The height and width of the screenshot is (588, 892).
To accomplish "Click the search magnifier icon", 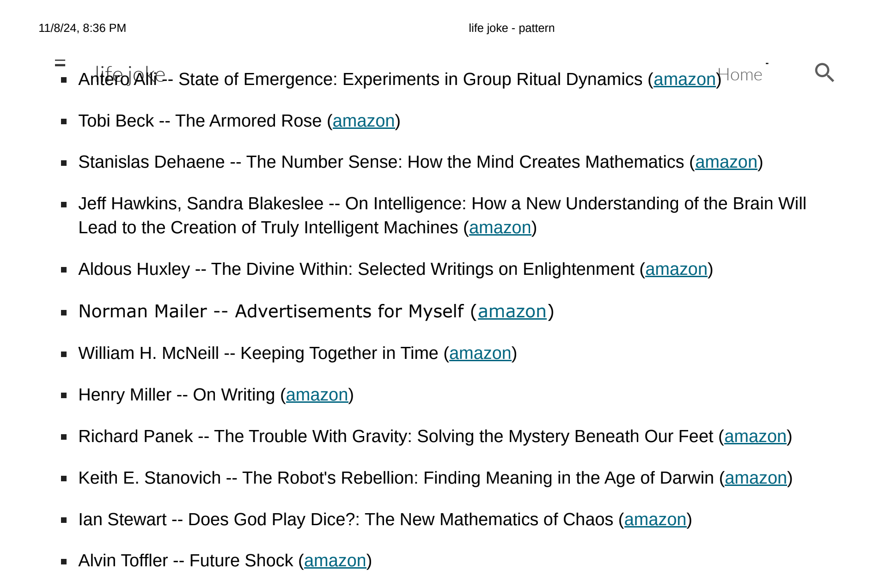I will 824,73.
